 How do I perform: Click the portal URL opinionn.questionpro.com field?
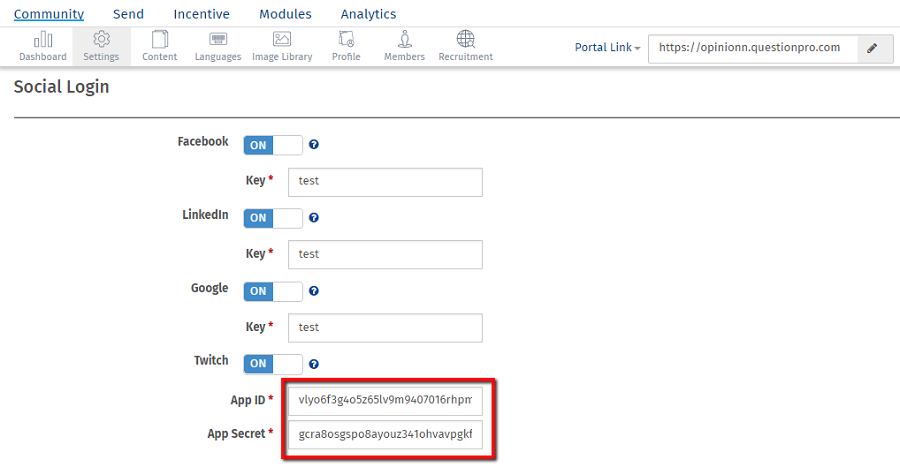coord(753,48)
